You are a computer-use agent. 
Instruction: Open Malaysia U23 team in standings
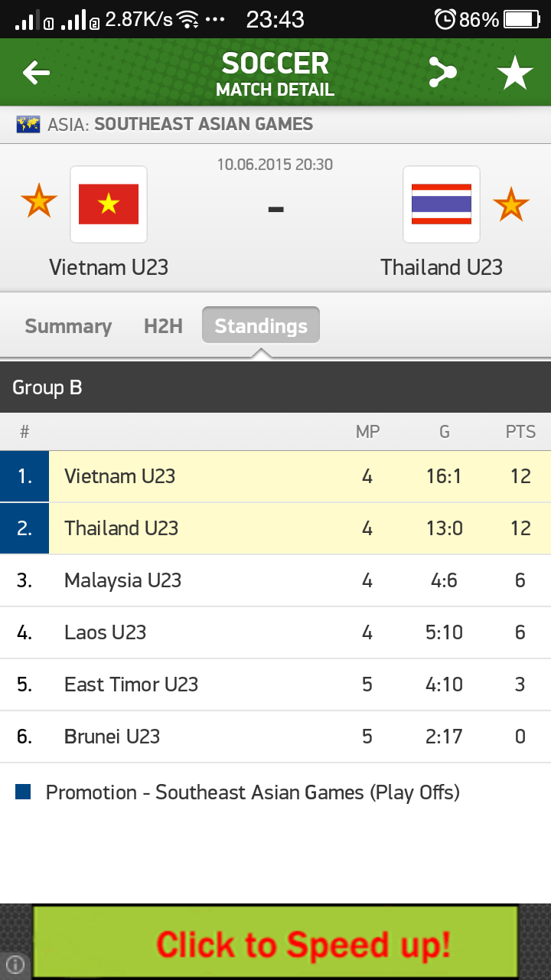pyautogui.click(x=123, y=580)
